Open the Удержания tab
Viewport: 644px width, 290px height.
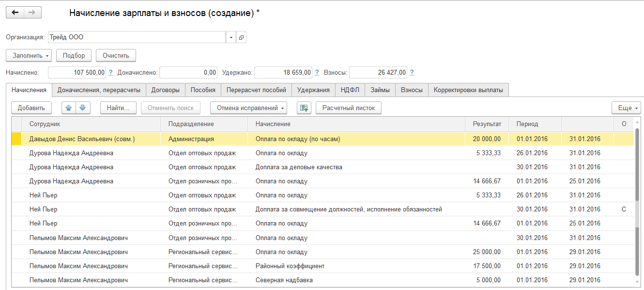click(x=313, y=90)
